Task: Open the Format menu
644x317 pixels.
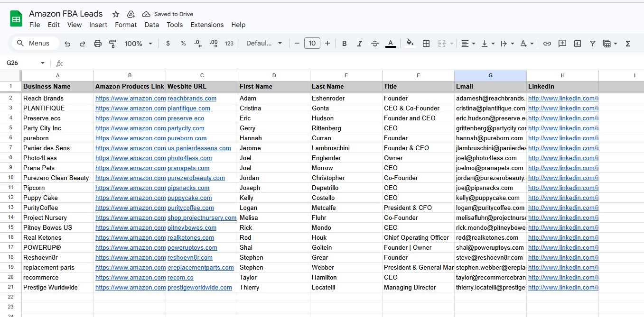Action: 126,25
